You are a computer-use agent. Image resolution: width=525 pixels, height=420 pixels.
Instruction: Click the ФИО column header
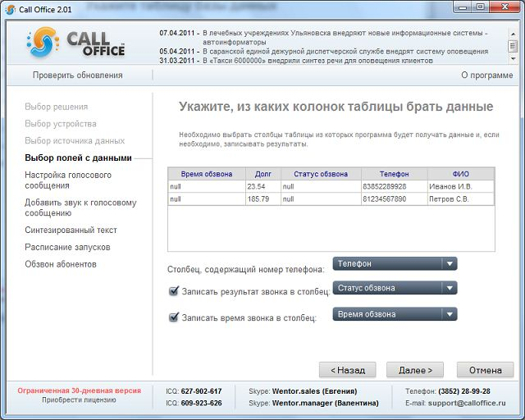(x=461, y=174)
